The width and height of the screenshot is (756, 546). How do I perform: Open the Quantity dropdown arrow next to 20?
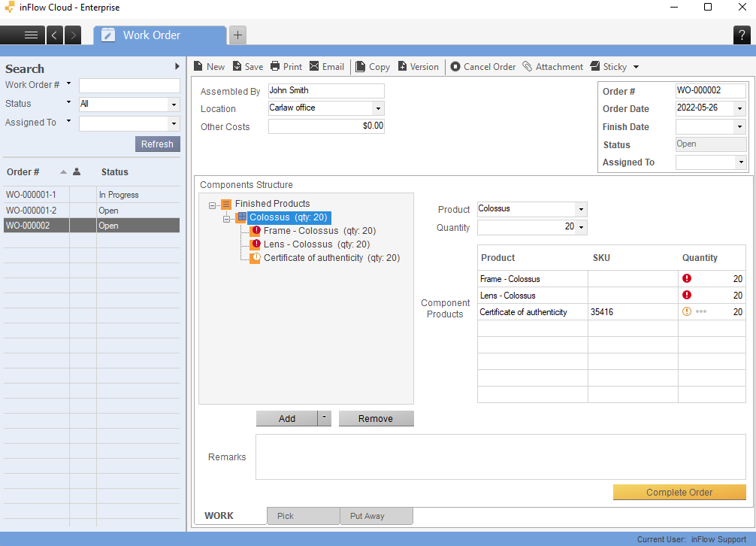coord(582,227)
